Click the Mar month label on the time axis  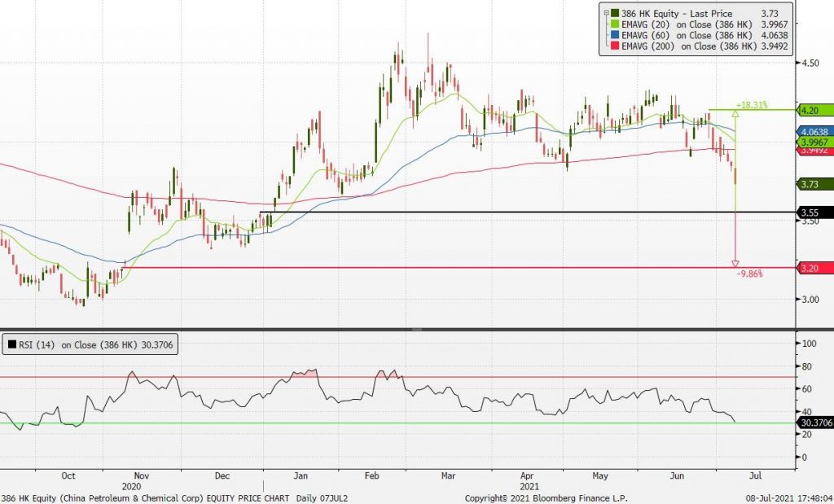tap(449, 476)
